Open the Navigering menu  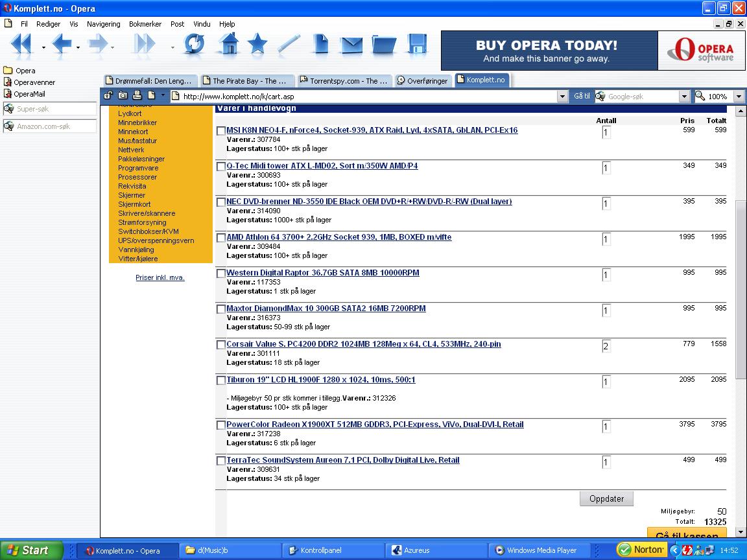point(103,24)
